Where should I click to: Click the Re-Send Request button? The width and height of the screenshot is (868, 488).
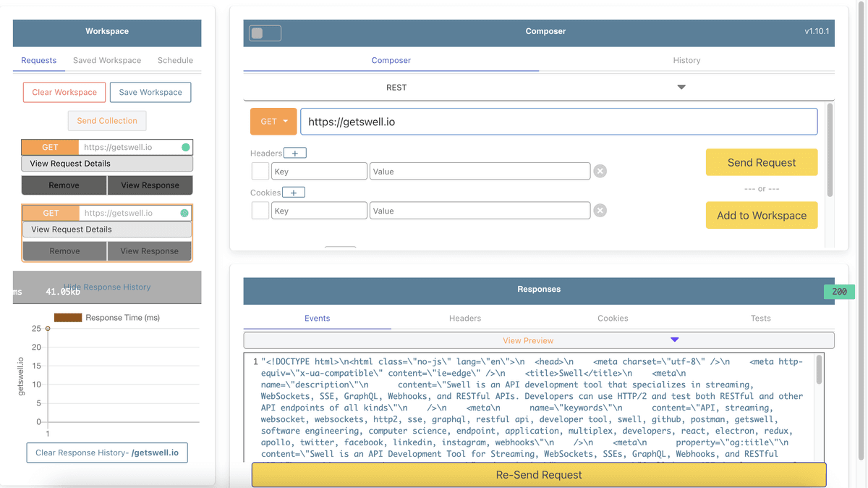coord(539,475)
